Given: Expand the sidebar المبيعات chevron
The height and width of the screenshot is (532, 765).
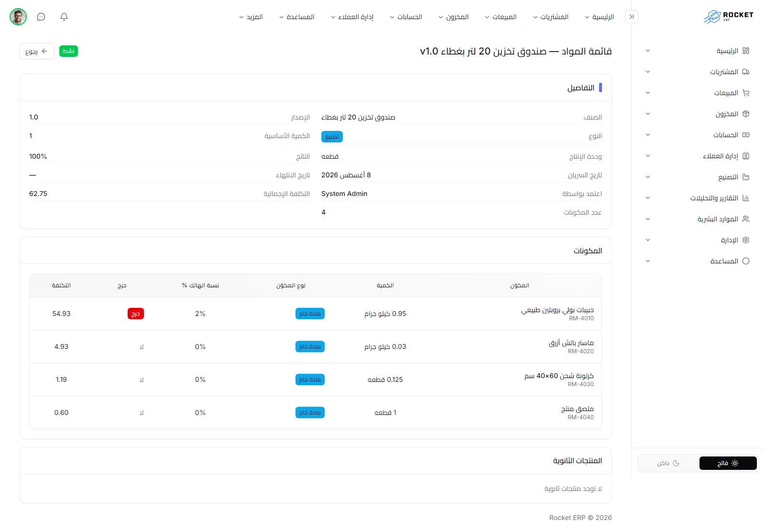Looking at the screenshot, I should coord(648,93).
